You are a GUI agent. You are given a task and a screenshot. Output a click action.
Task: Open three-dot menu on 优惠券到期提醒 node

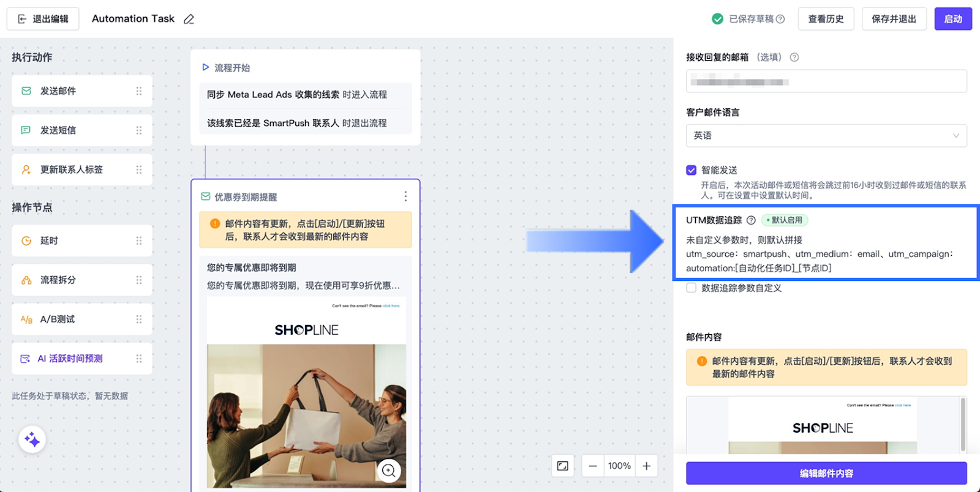(405, 196)
